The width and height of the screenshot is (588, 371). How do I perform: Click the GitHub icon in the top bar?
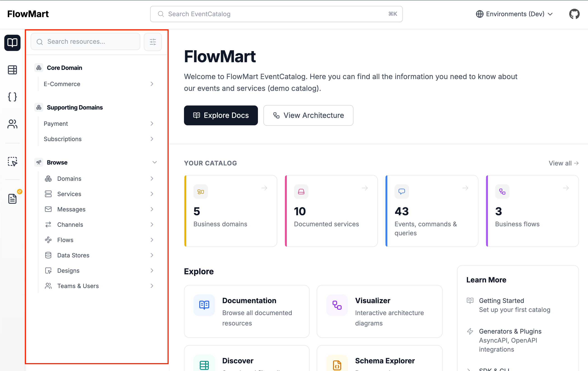[574, 14]
